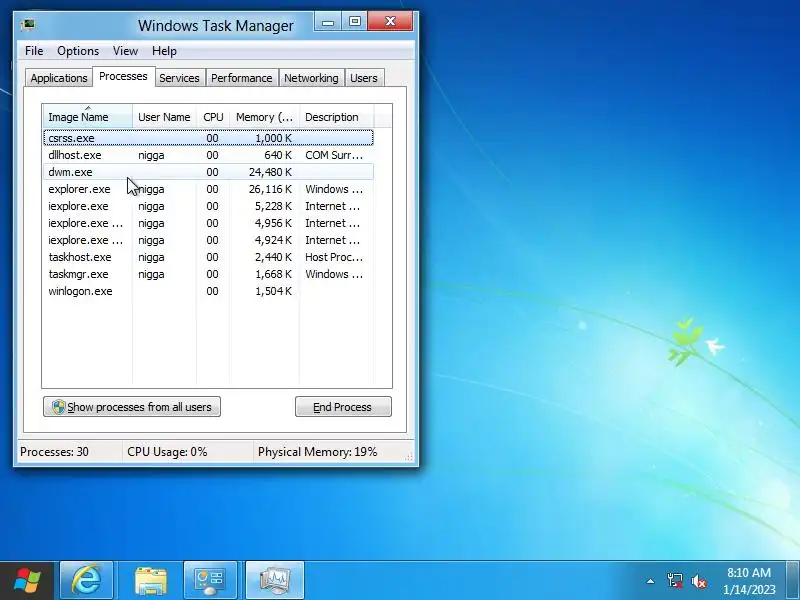Show hidden system tray icons
The image size is (800, 600).
tap(651, 581)
